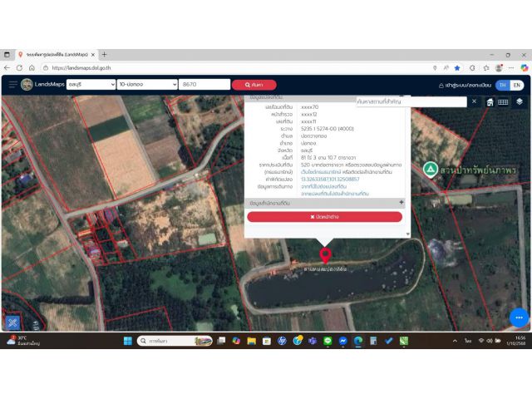Image resolution: width=532 pixels, height=399 pixels.
Task: Click the browser home icon
Action: (x=32, y=68)
